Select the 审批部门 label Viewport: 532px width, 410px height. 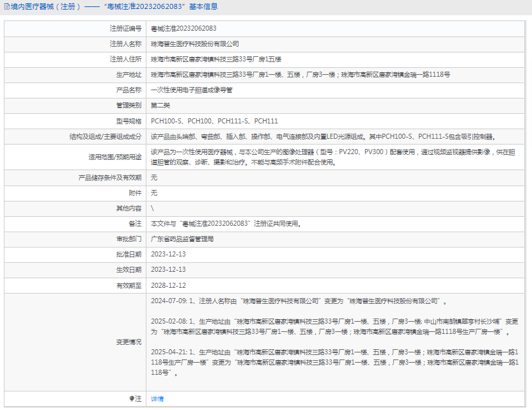click(x=129, y=239)
